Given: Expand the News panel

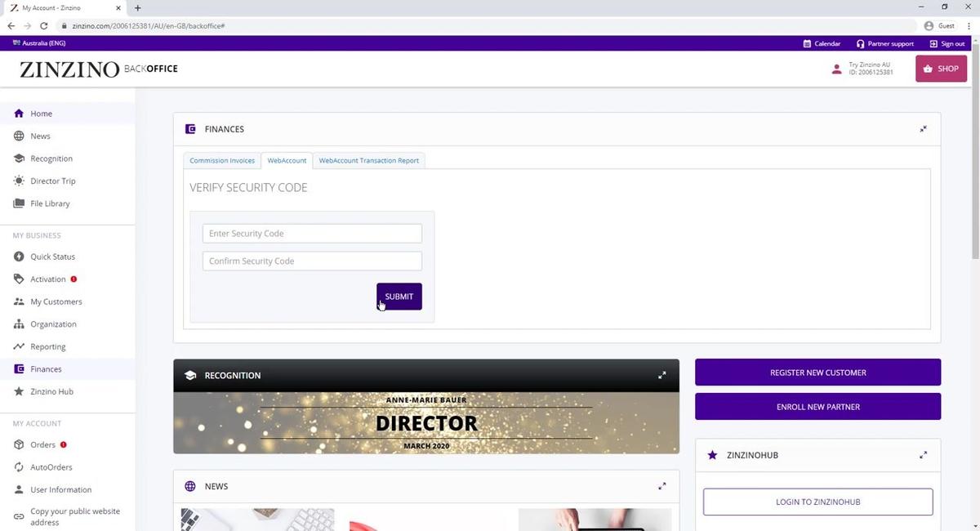Looking at the screenshot, I should tap(661, 485).
